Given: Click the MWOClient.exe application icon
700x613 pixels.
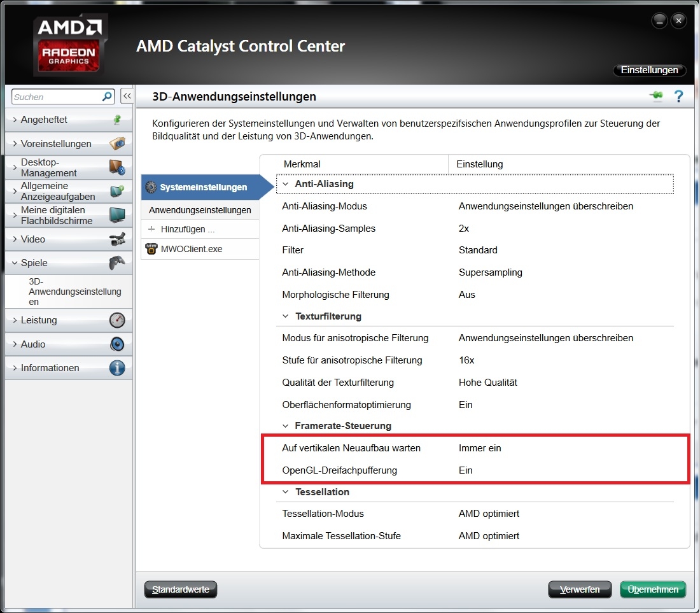Looking at the screenshot, I should click(x=151, y=249).
